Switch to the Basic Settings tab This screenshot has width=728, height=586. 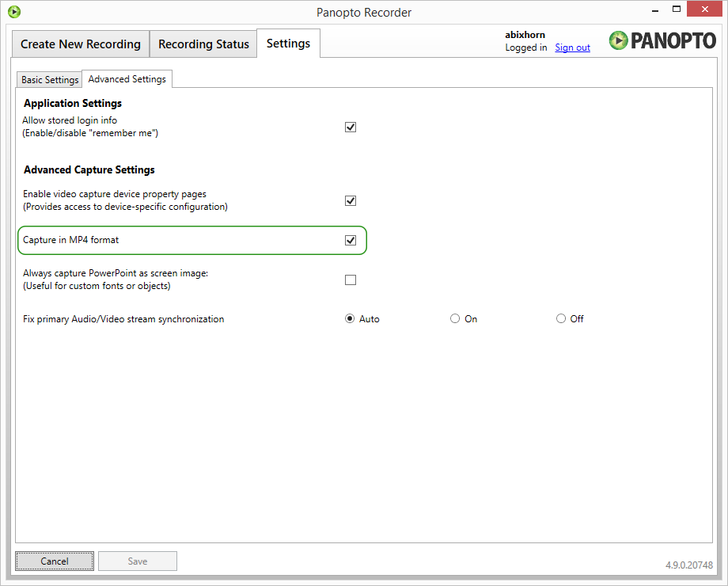(x=50, y=80)
